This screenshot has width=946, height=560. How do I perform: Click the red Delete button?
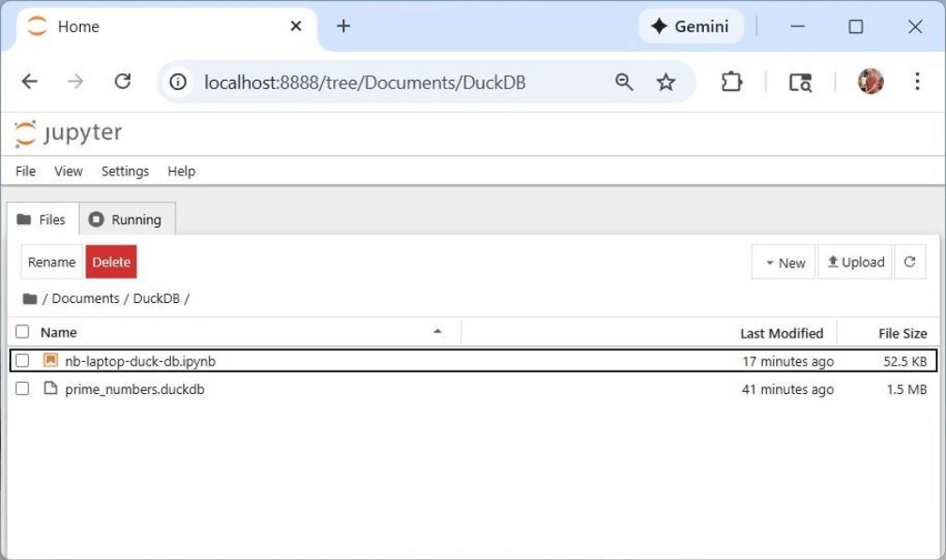pyautogui.click(x=111, y=263)
